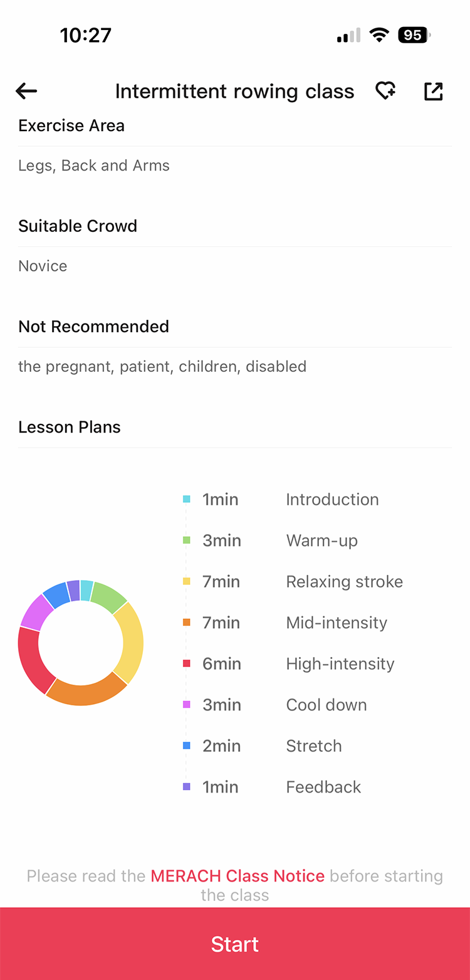Select the orange segment of donut chart
This screenshot has width=470, height=980.
86,692
